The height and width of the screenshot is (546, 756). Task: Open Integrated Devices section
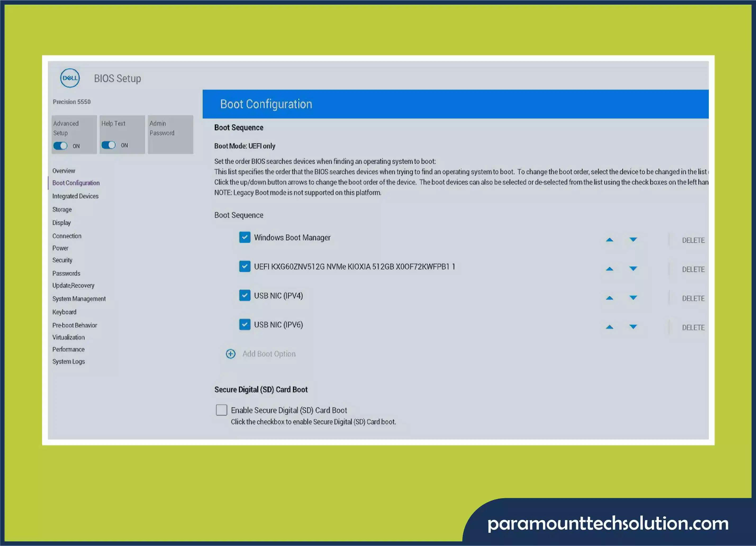click(x=75, y=196)
